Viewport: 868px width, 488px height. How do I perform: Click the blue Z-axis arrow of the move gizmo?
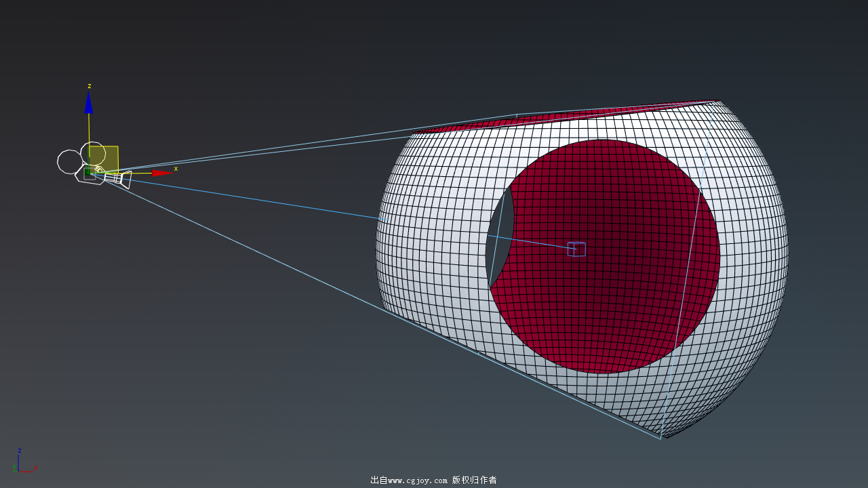coord(89,102)
